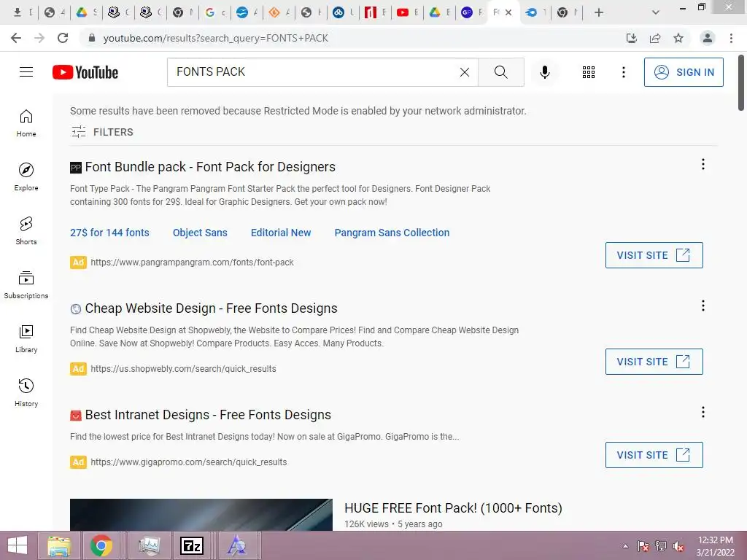This screenshot has width=747, height=560.
Task: Click the SIGN IN button
Action: pyautogui.click(x=683, y=72)
